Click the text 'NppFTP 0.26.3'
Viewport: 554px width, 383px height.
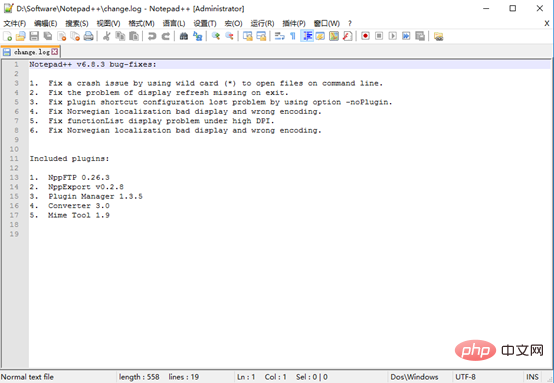(79, 177)
